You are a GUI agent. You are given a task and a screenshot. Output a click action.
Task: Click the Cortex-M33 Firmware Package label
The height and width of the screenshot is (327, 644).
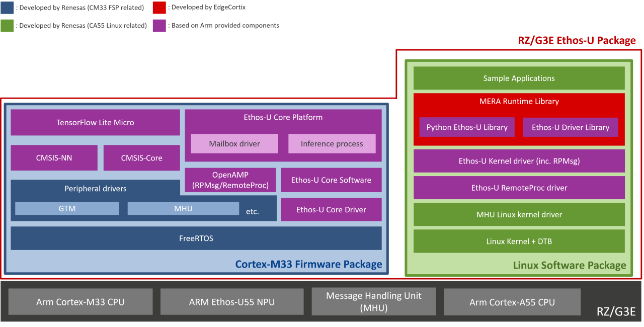click(x=308, y=264)
